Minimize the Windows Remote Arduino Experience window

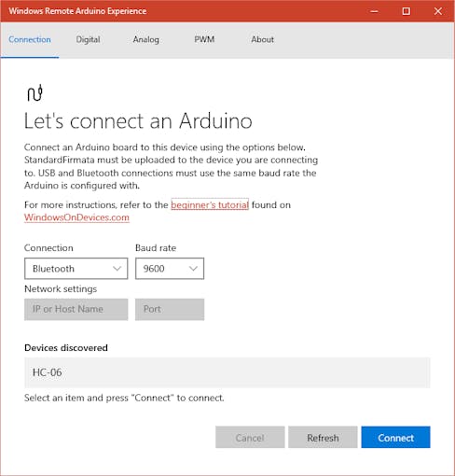[x=375, y=11]
